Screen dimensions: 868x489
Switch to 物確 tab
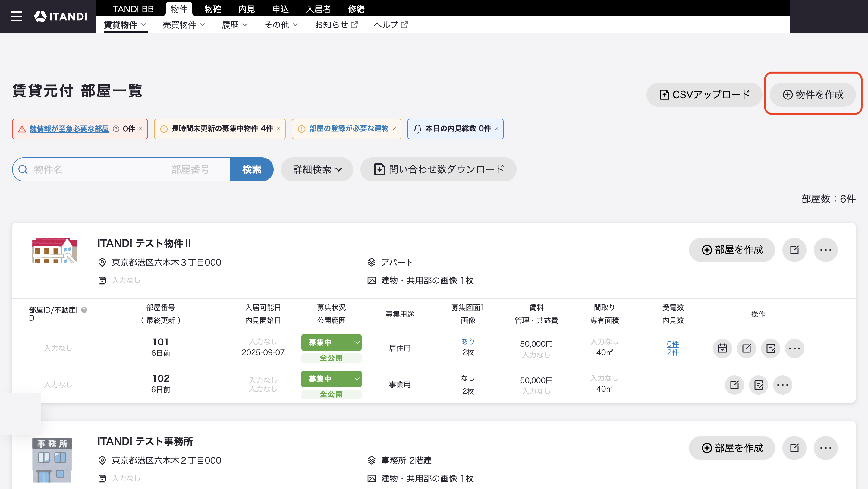coord(213,9)
